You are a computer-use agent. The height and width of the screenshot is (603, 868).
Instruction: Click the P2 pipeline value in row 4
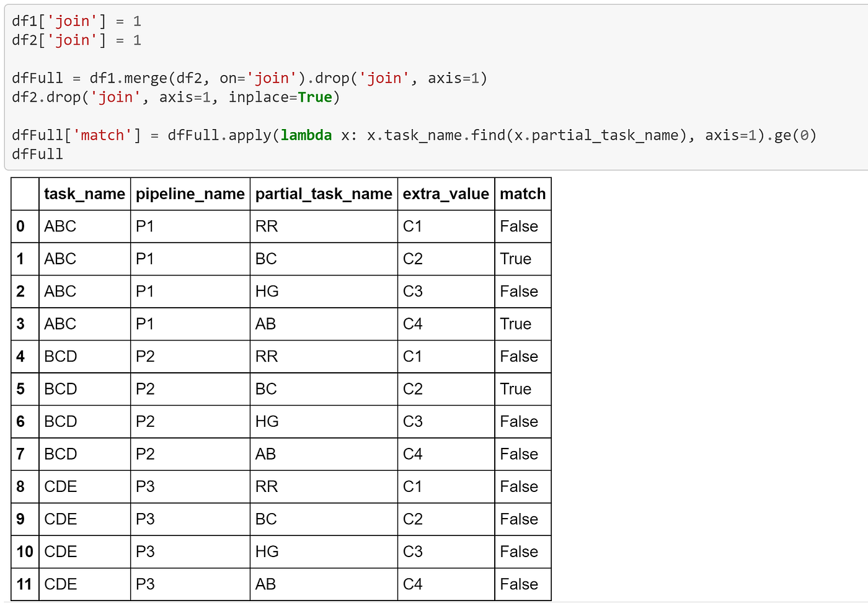coord(144,356)
